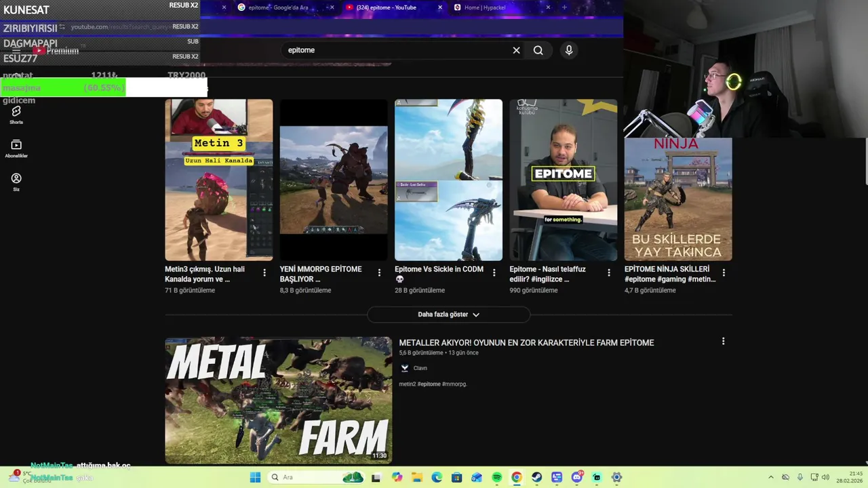Show hidden tray icons chevron
Screen dimensions: 868x488
[771, 477]
